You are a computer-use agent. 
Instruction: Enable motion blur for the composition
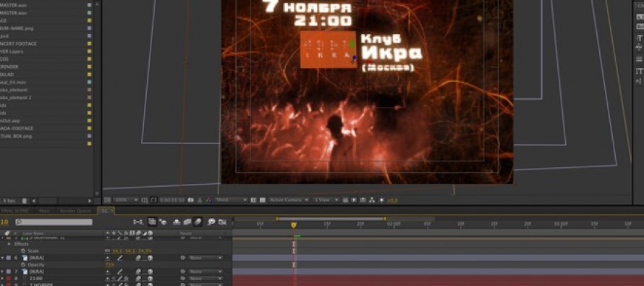pos(198,222)
